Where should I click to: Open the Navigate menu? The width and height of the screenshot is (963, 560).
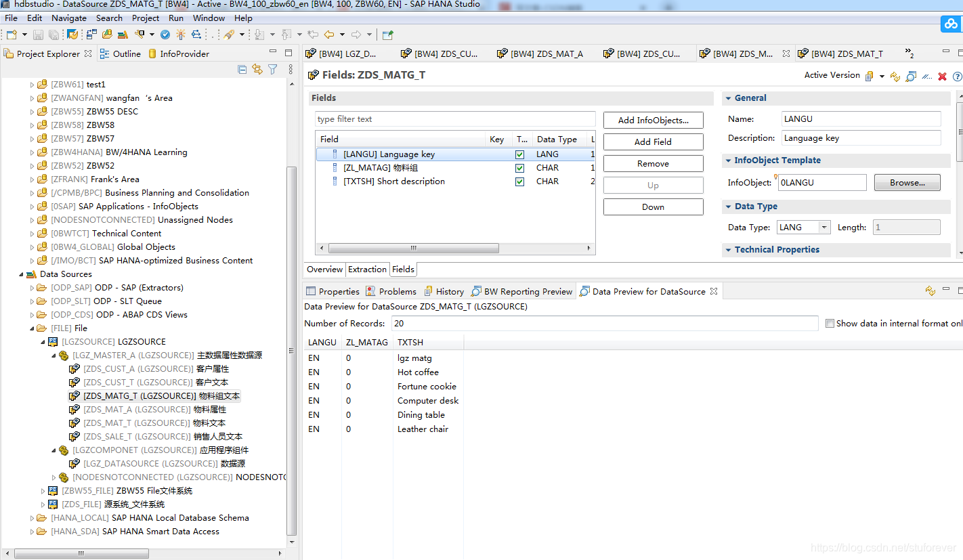pos(69,18)
